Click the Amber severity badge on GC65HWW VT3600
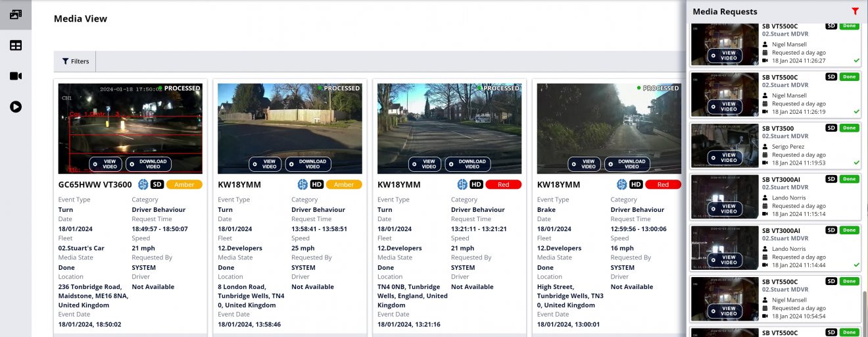 [184, 185]
